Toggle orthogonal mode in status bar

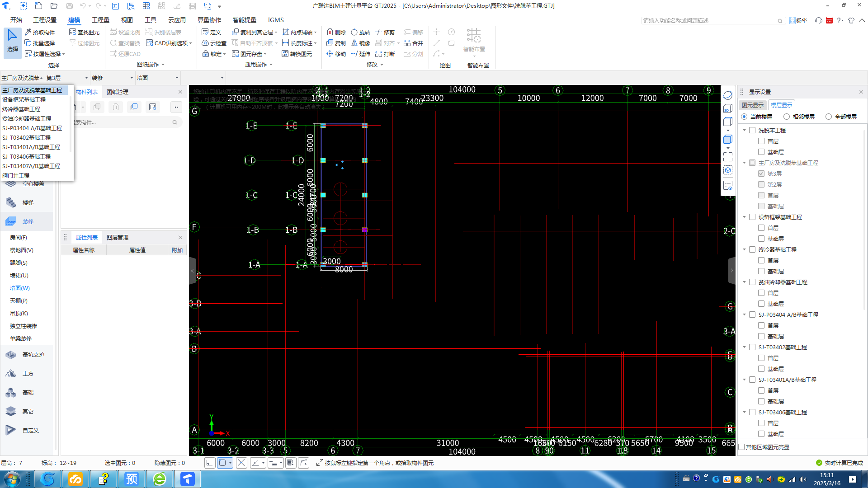[210, 463]
